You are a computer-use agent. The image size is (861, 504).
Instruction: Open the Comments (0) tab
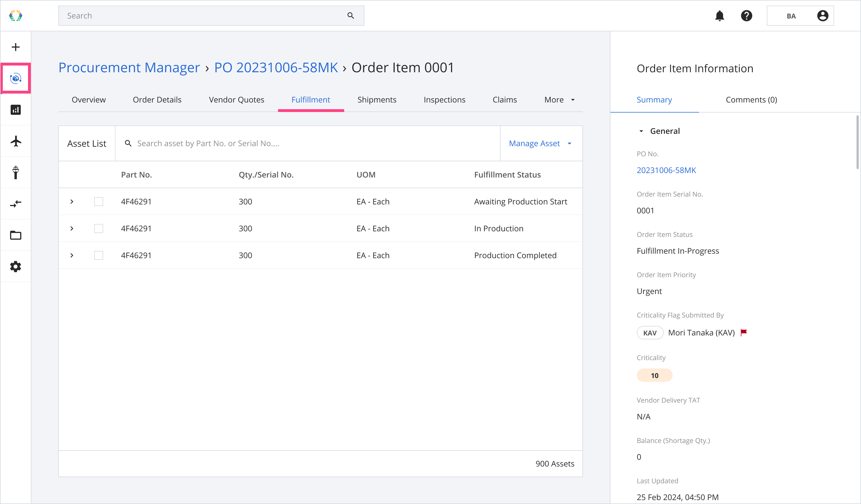coord(751,100)
